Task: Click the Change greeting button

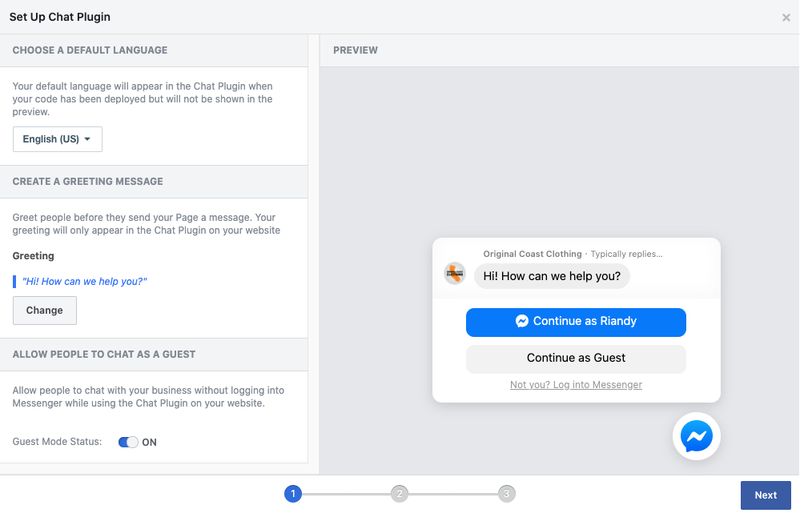Action: click(x=45, y=310)
